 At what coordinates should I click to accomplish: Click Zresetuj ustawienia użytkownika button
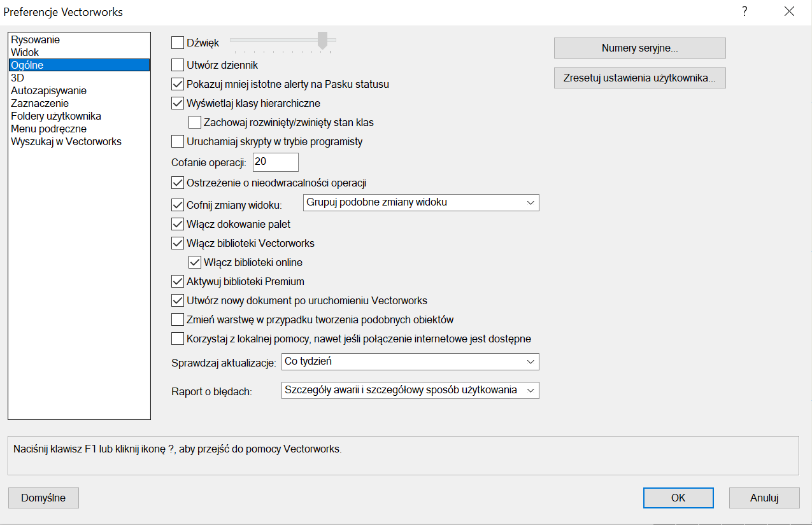[640, 78]
